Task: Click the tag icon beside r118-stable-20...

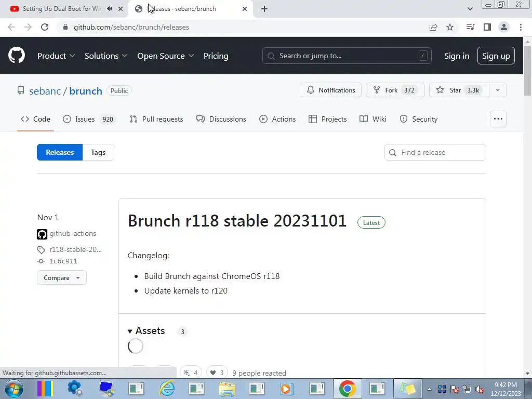Action: [x=41, y=250]
